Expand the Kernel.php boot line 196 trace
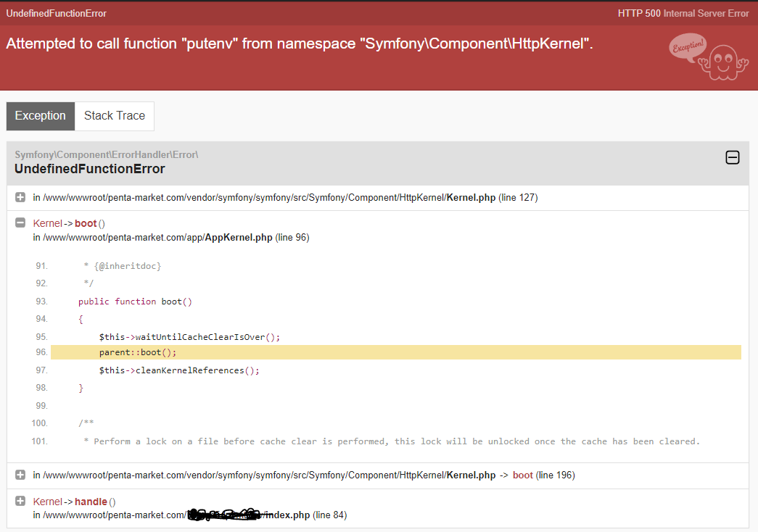The width and height of the screenshot is (758, 532). (20, 475)
